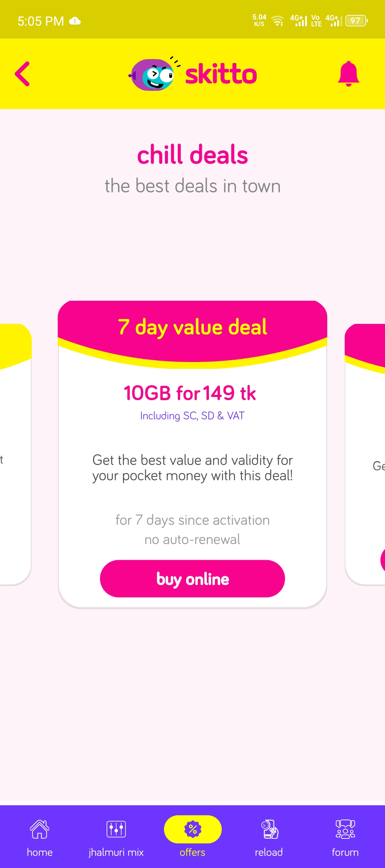The width and height of the screenshot is (385, 868).
Task: Tap the pink back arrow
Action: click(x=22, y=74)
